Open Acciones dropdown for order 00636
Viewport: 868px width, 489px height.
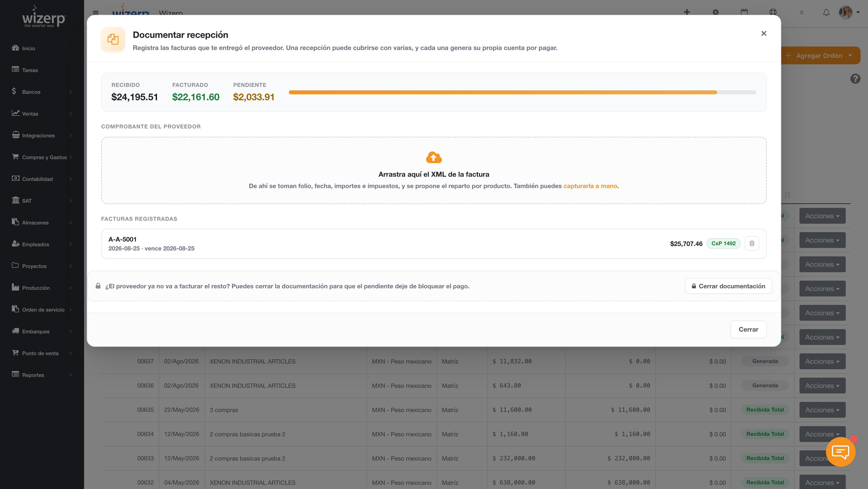tap(822, 386)
